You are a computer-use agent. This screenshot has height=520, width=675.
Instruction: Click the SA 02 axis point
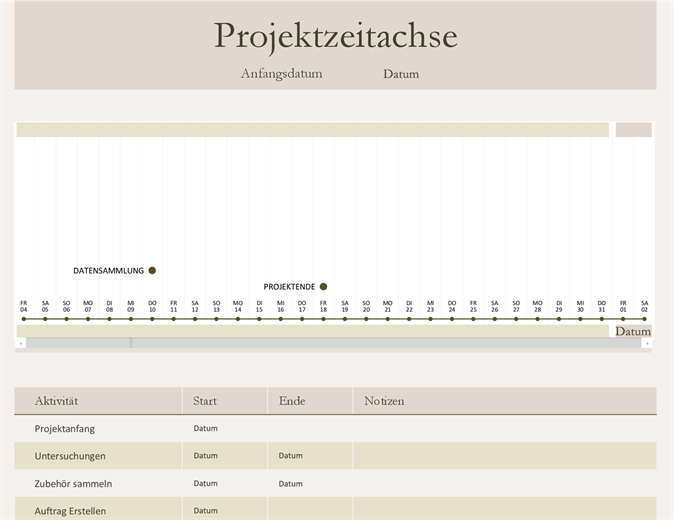pyautogui.click(x=644, y=319)
